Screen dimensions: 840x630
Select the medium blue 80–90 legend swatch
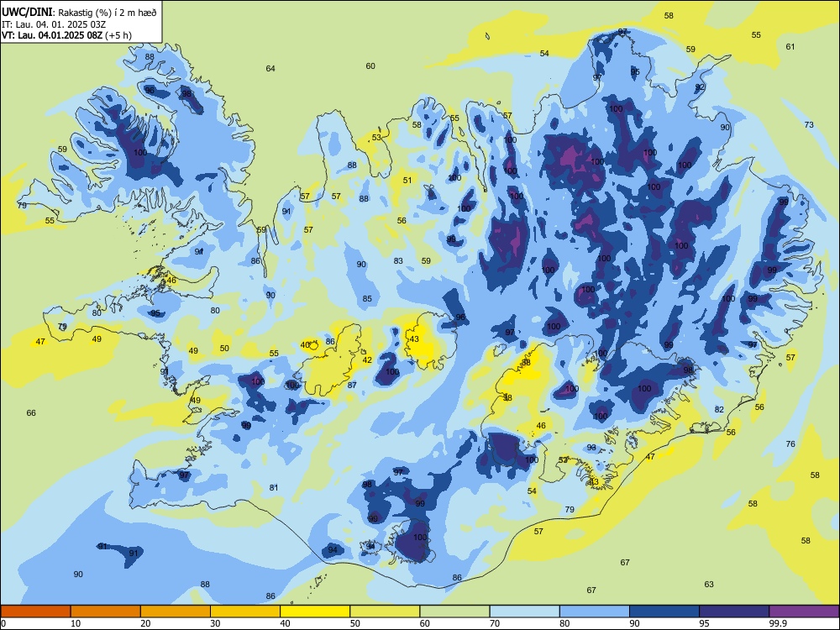pyautogui.click(x=595, y=612)
